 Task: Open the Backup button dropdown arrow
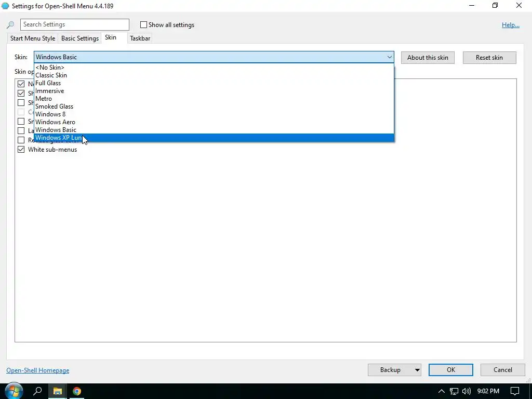tap(417, 370)
